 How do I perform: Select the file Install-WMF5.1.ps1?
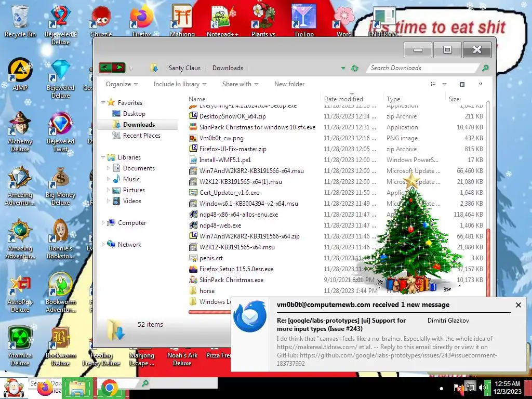[x=225, y=160]
